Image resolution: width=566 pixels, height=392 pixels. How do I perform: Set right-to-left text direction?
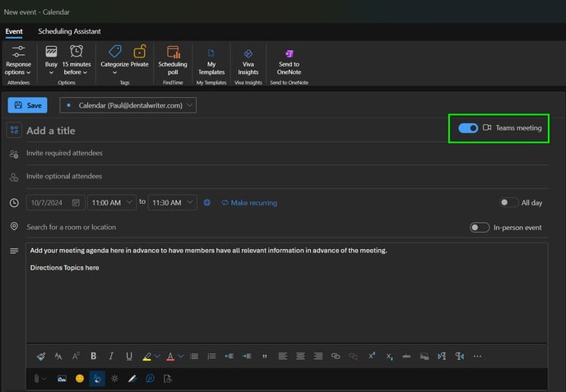coord(460,357)
